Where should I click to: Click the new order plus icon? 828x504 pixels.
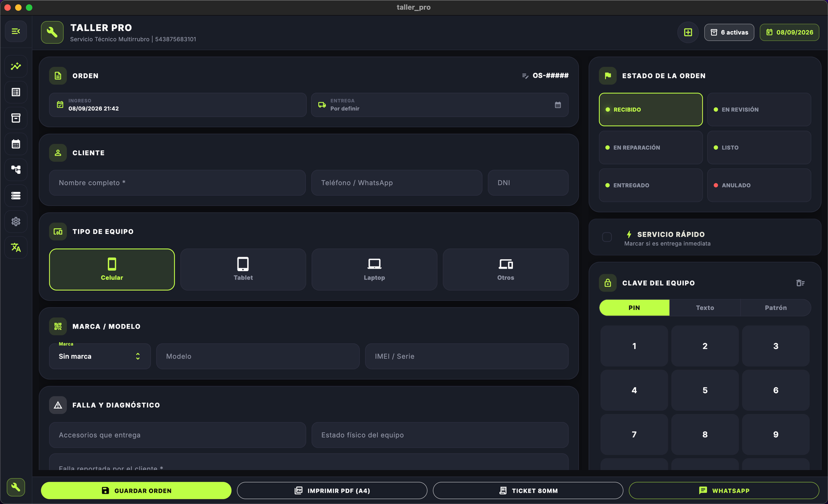click(688, 32)
